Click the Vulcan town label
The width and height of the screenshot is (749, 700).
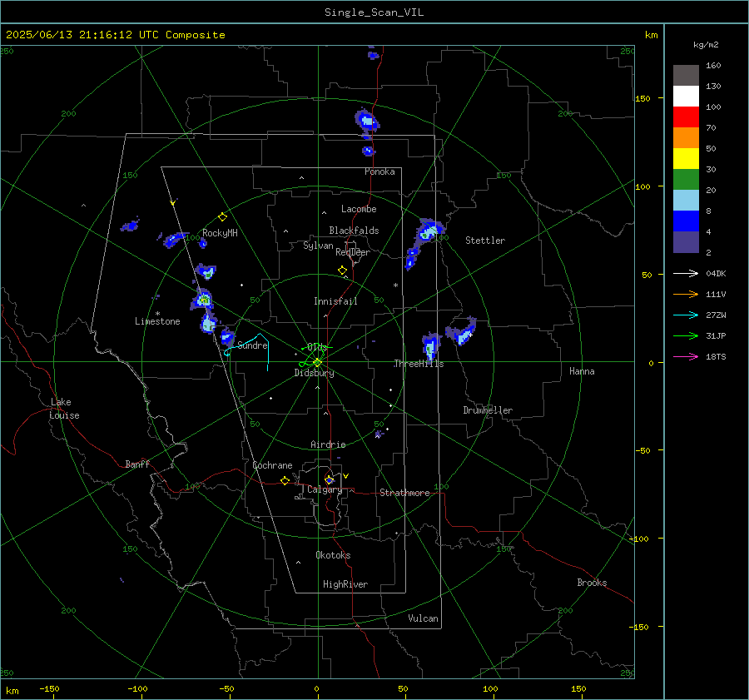pos(423,618)
